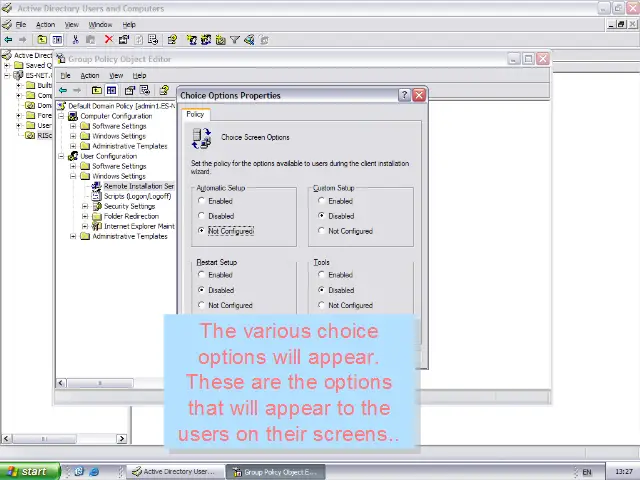Click Up one level icon in Group Policy Editor

click(x=97, y=90)
